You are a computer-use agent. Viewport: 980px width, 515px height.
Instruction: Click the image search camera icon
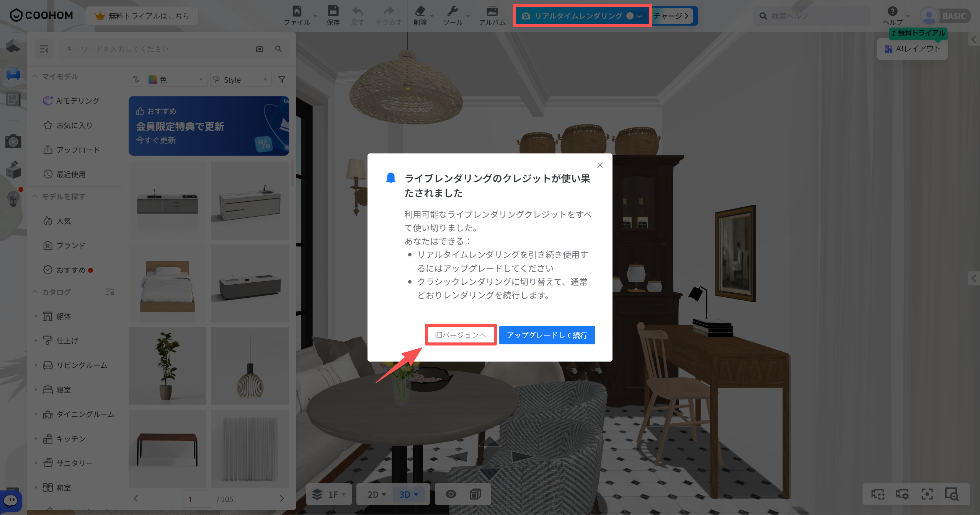(260, 49)
